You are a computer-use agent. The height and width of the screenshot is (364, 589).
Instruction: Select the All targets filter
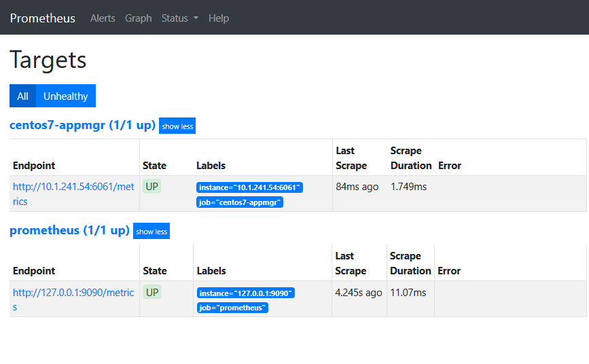coord(22,96)
